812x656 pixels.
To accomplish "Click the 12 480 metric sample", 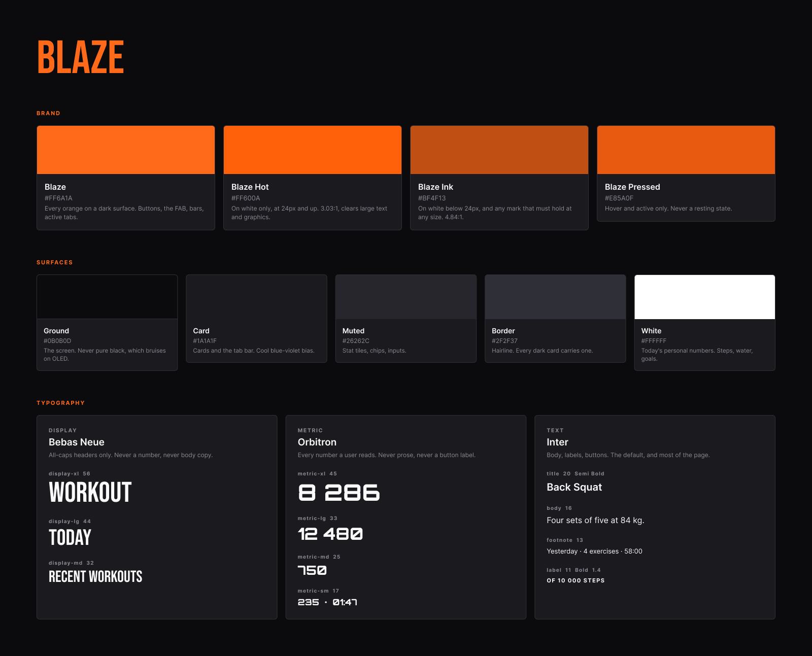I will click(330, 534).
